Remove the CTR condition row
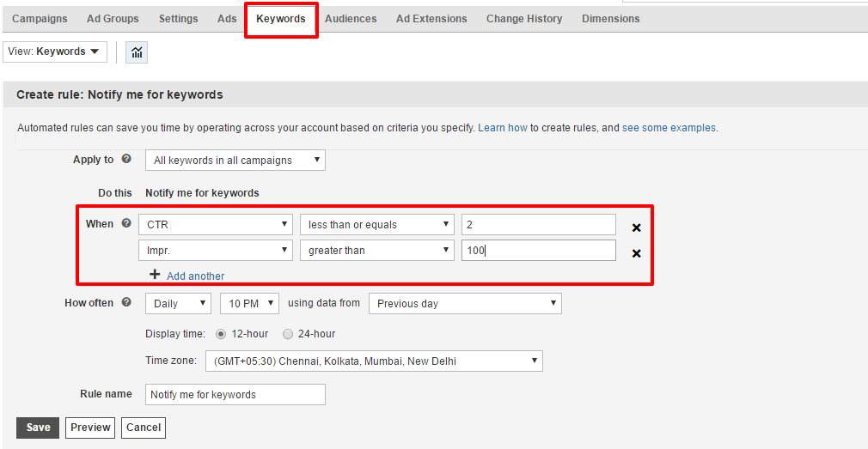 (637, 228)
